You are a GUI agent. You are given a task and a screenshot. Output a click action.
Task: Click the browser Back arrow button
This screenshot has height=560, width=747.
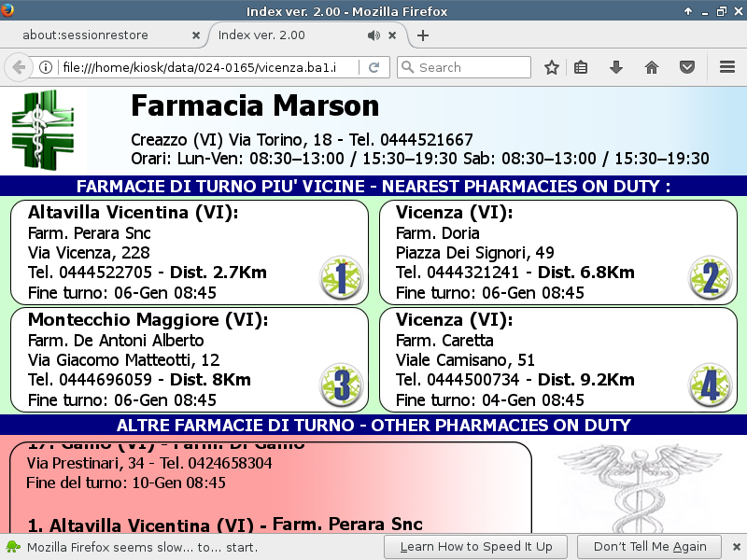pos(18,67)
